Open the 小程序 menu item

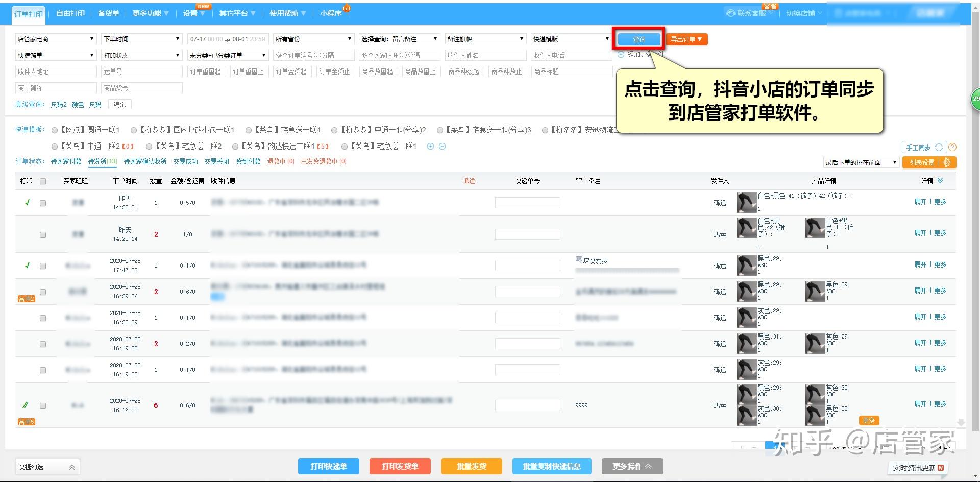[x=331, y=13]
